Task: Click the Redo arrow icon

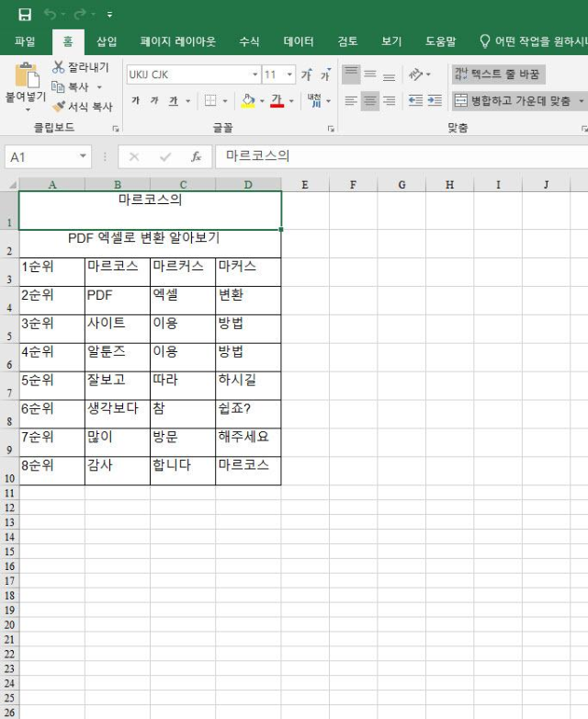Action: click(80, 14)
